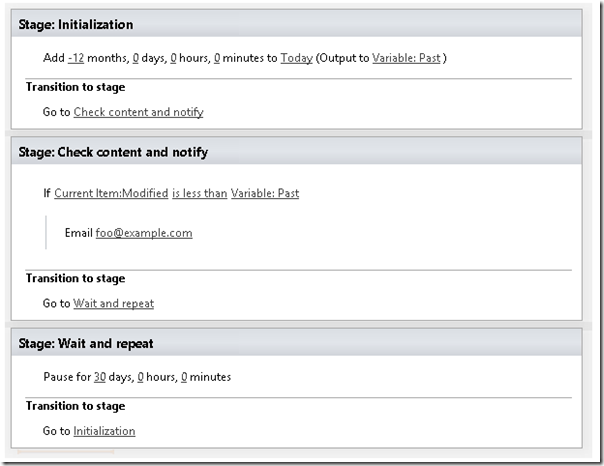Click the Current Item:Modified condition link
The width and height of the screenshot is (604, 466).
click(111, 193)
